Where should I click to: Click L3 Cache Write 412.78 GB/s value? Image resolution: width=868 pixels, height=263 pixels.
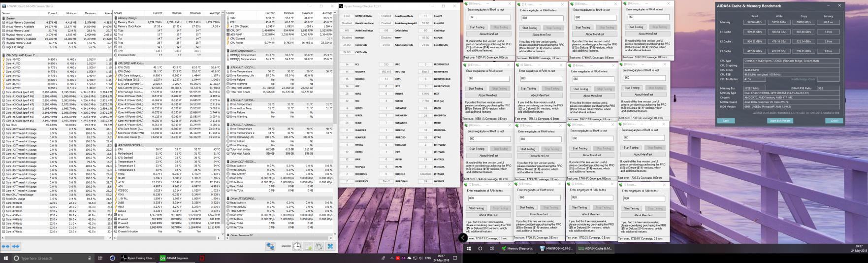[779, 51]
